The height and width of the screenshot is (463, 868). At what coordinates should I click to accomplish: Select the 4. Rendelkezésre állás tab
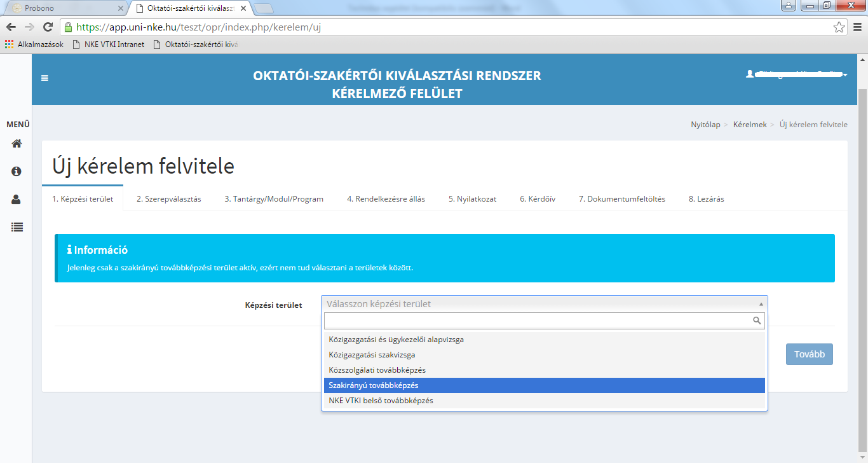tap(386, 198)
